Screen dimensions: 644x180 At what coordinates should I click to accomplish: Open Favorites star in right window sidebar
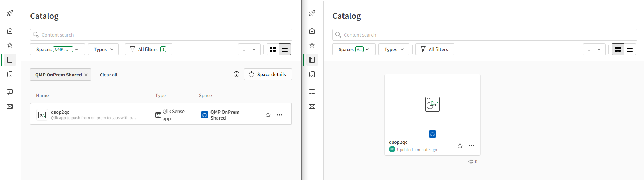[312, 45]
